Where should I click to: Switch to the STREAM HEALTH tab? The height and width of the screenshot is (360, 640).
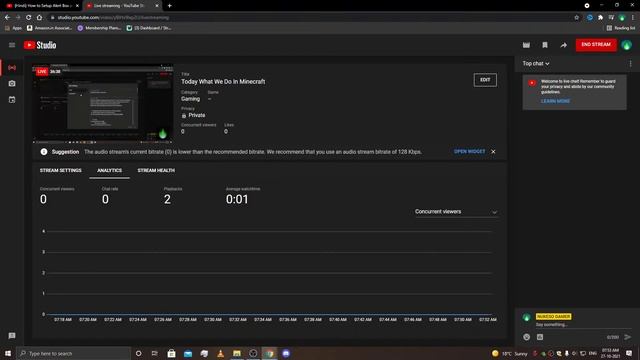coord(156,170)
